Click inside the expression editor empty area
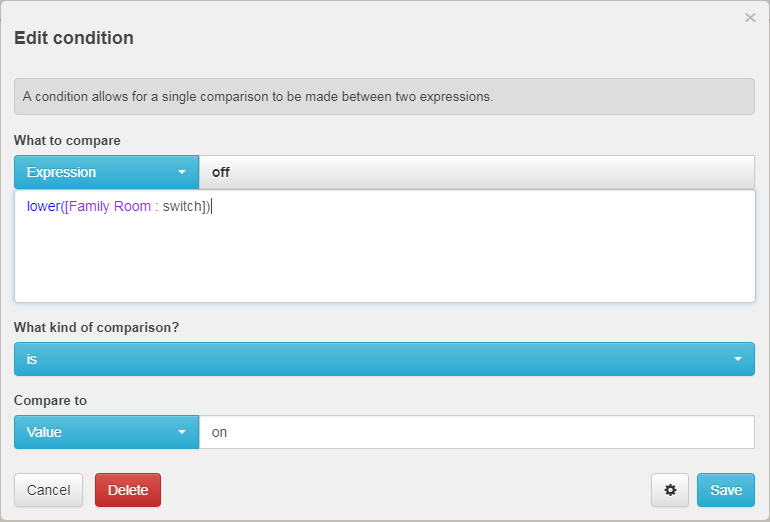 (385, 260)
